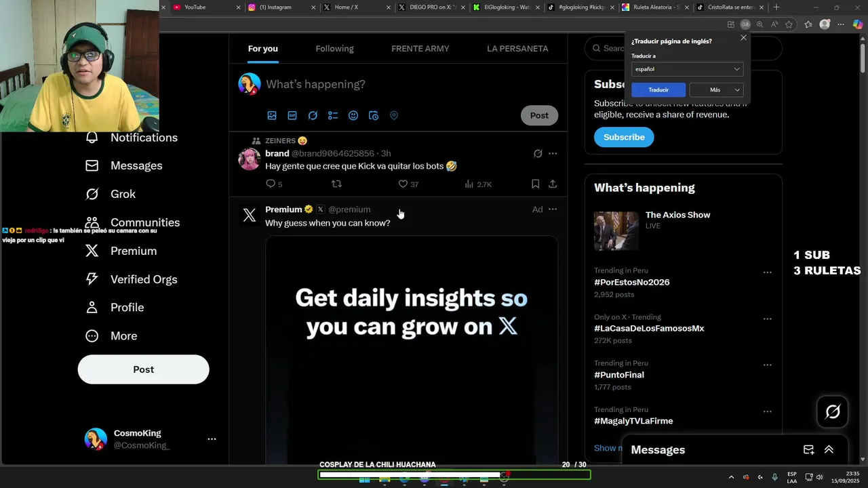868x488 pixels.
Task: Go to Communities in the sidebar
Action: tap(132, 222)
